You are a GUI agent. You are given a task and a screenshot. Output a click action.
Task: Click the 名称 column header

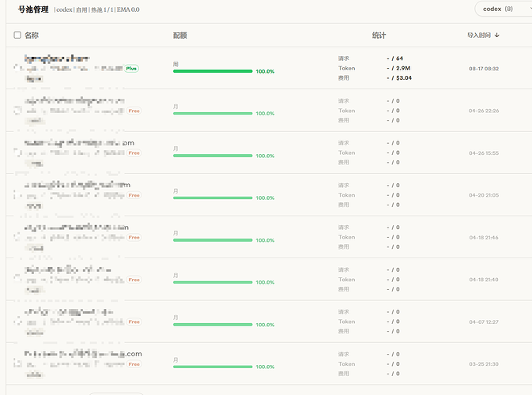[32, 36]
